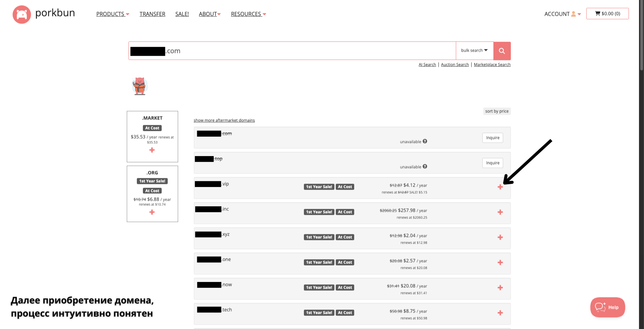
Task: Open the SALE! menu item
Action: (x=182, y=14)
